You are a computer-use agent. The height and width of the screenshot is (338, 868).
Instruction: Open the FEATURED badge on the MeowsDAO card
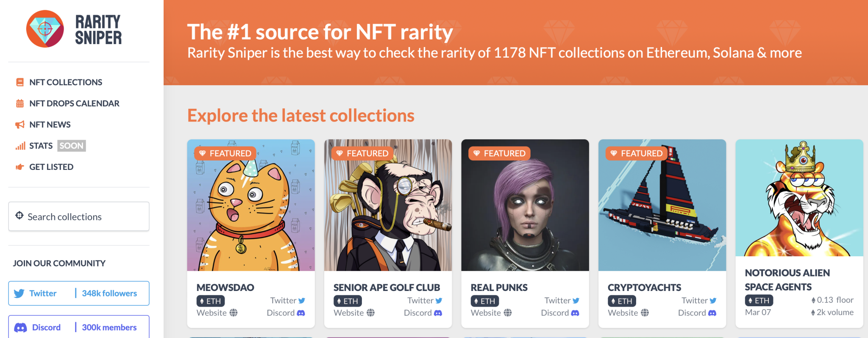(225, 153)
